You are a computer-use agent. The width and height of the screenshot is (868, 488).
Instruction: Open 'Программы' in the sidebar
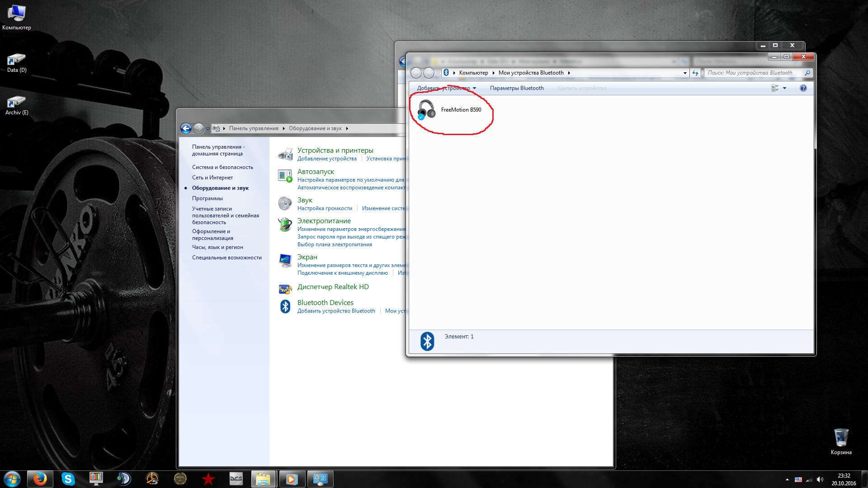(207, 198)
